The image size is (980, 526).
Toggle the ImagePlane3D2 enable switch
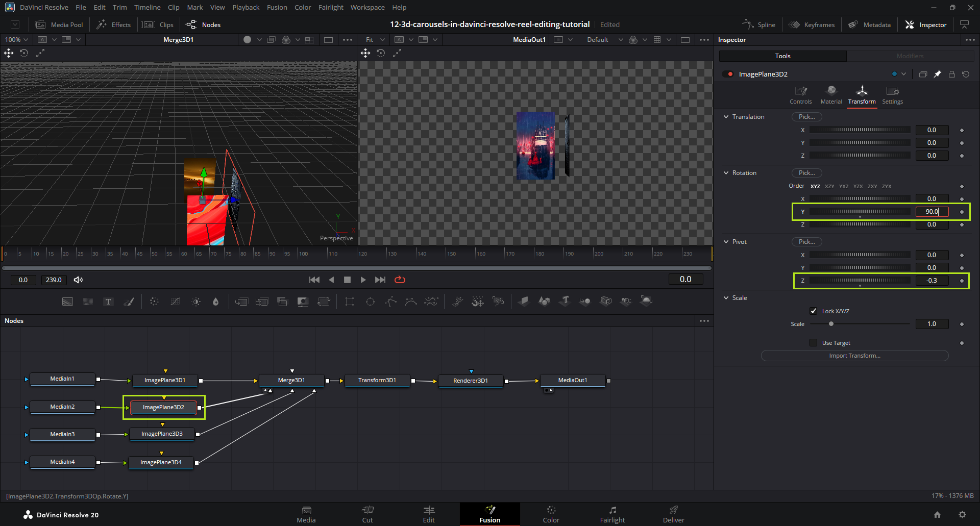tap(727, 74)
